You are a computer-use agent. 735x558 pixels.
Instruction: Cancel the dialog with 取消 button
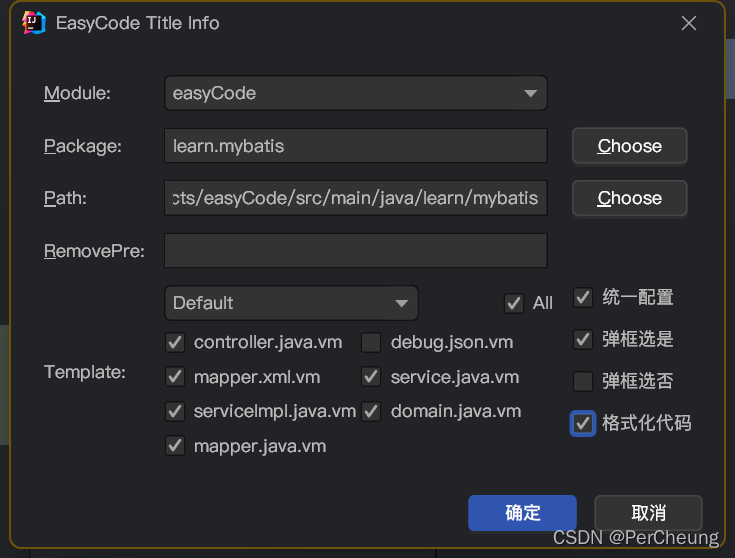click(x=648, y=513)
